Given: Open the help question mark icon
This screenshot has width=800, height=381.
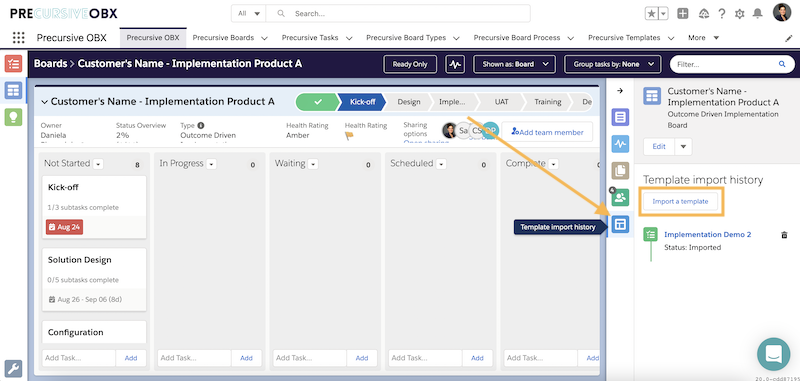Looking at the screenshot, I should click(721, 14).
